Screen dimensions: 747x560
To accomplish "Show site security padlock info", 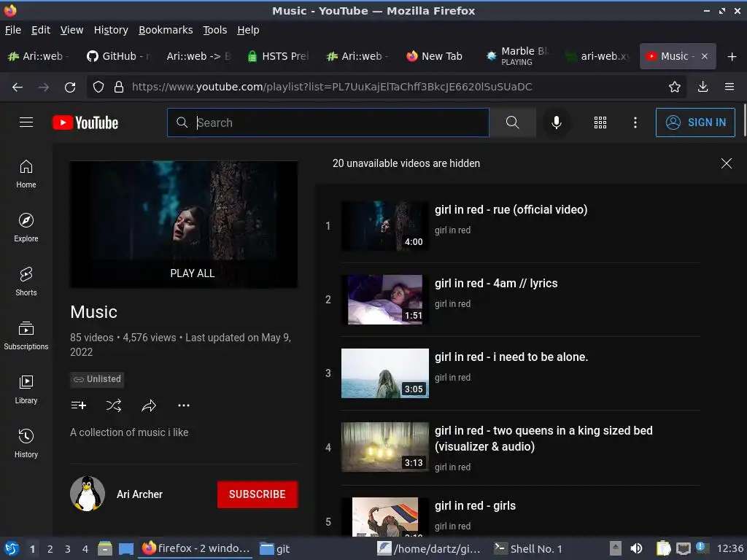I will click(x=119, y=87).
